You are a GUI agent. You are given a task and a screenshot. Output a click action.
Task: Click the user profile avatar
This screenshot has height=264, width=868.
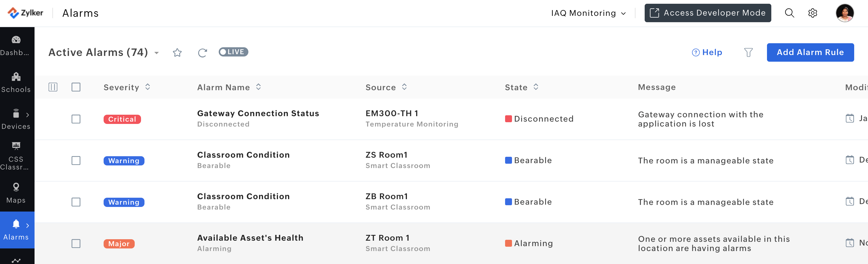[844, 13]
